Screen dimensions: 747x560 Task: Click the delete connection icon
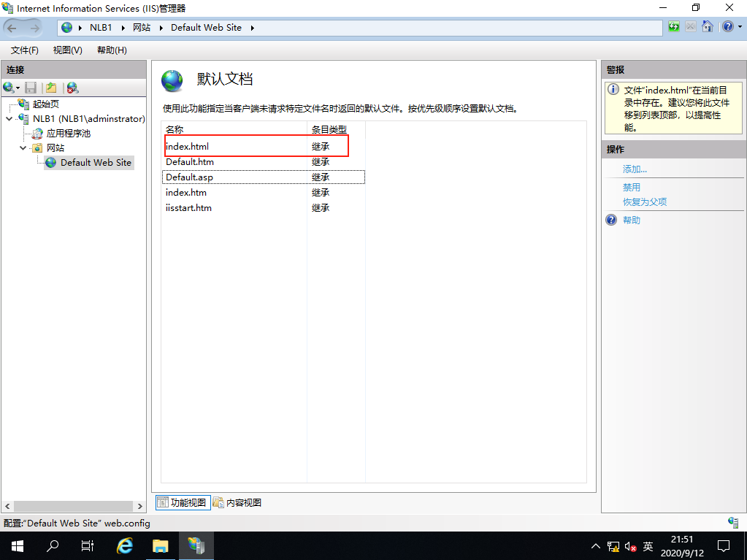tap(72, 88)
